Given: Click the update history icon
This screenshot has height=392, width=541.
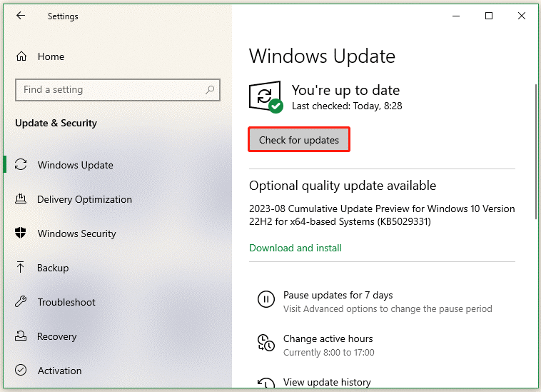Looking at the screenshot, I should click(x=266, y=382).
